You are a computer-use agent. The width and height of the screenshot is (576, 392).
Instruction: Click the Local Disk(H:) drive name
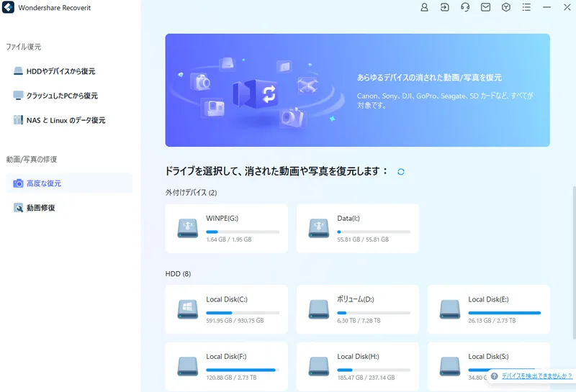358,357
